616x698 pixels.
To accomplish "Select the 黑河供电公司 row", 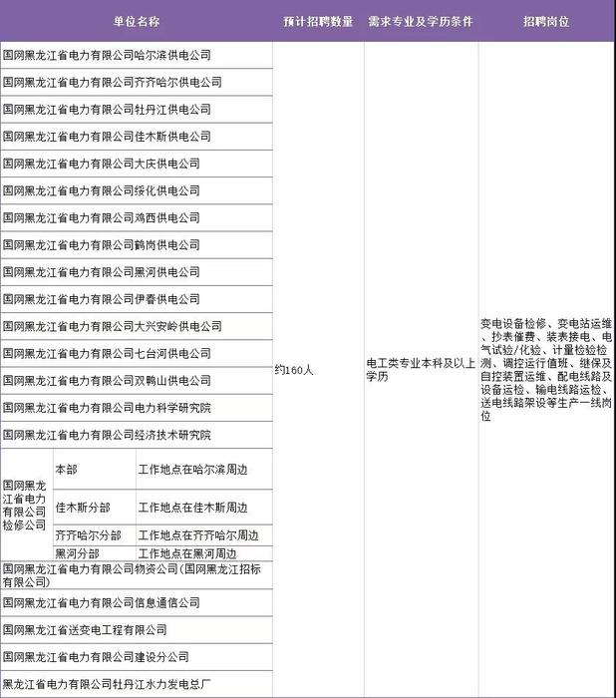I will click(x=137, y=272).
